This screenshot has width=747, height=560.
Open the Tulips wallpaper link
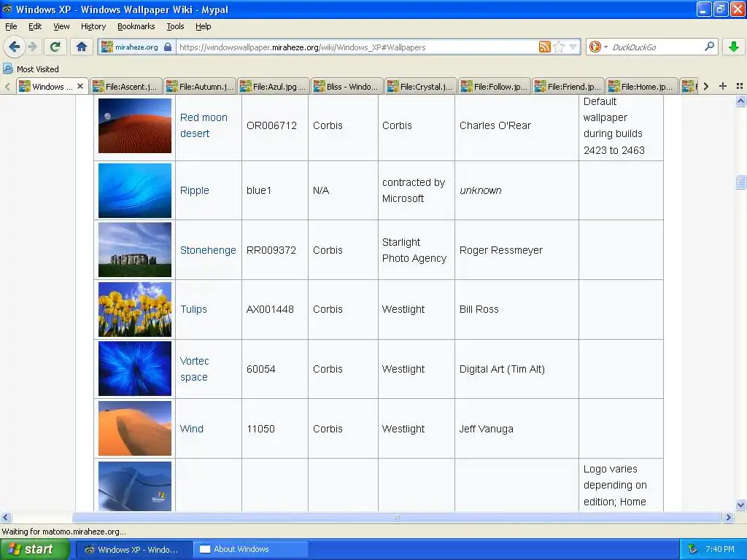click(x=193, y=309)
